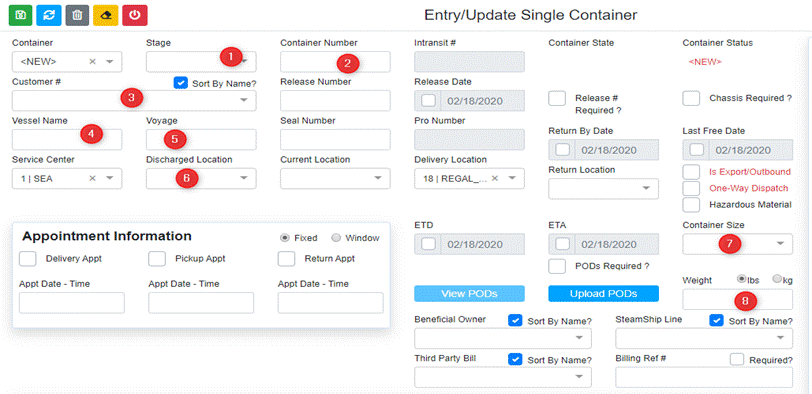This screenshot has height=394, width=812.
Task: Click the Release Number input field
Action: point(336,100)
